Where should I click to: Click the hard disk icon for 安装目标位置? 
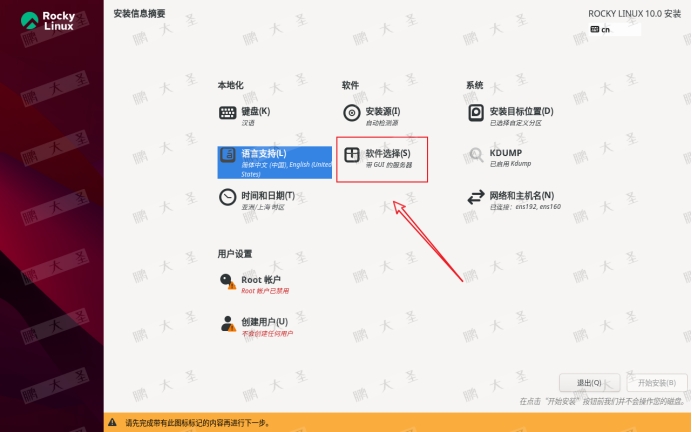point(476,113)
